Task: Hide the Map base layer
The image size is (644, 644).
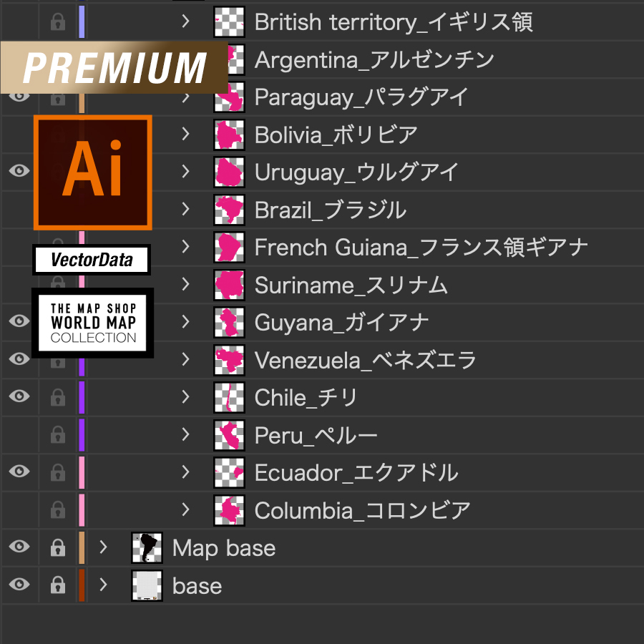Action: [x=19, y=546]
